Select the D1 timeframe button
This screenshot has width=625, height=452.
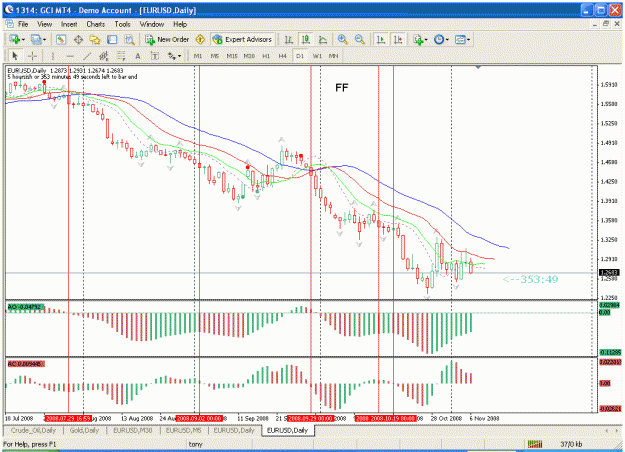click(300, 56)
